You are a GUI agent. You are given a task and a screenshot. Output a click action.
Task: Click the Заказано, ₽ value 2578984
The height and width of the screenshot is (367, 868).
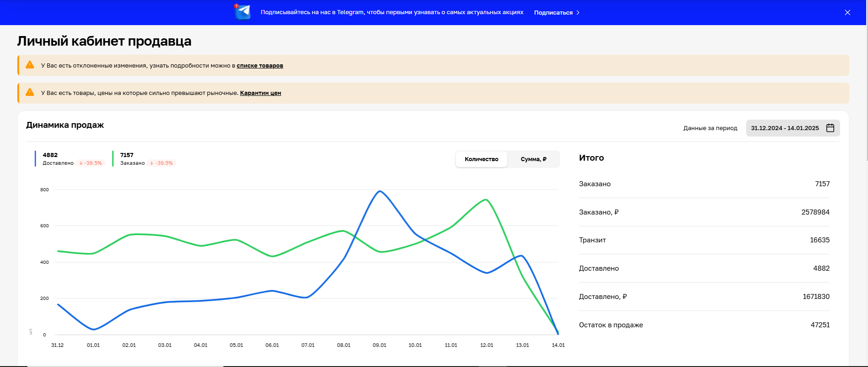coord(815,212)
